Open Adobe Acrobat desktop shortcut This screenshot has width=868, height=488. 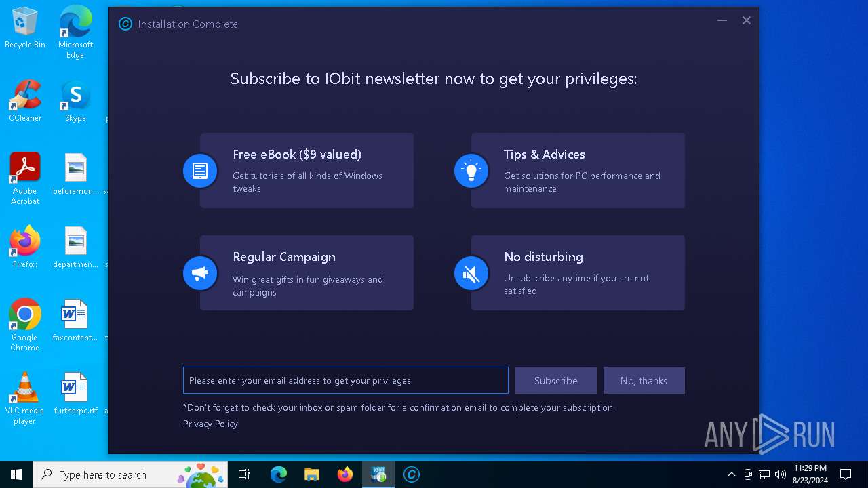coord(25,179)
